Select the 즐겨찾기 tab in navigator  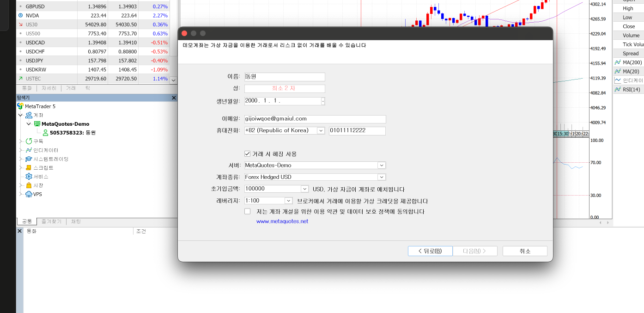coord(51,221)
